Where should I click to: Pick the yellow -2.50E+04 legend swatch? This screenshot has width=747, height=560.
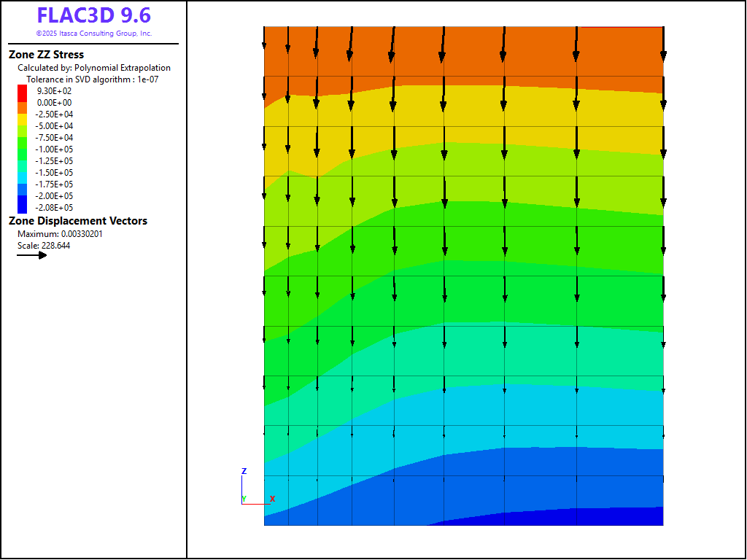pos(22,115)
